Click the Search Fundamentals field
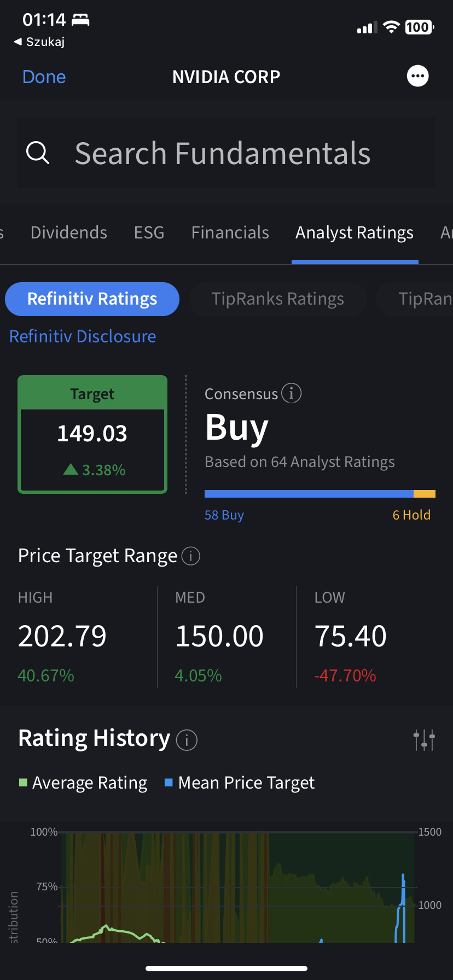 [226, 153]
